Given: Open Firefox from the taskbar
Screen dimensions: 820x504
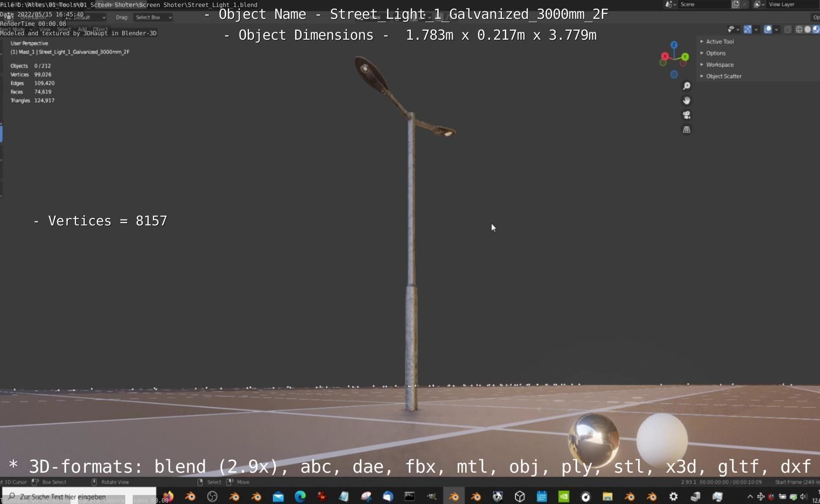Looking at the screenshot, I should [x=168, y=497].
